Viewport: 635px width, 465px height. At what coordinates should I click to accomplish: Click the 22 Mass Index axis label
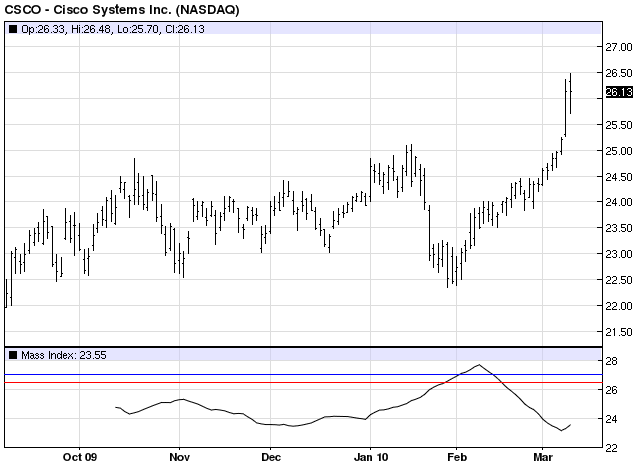pos(612,448)
